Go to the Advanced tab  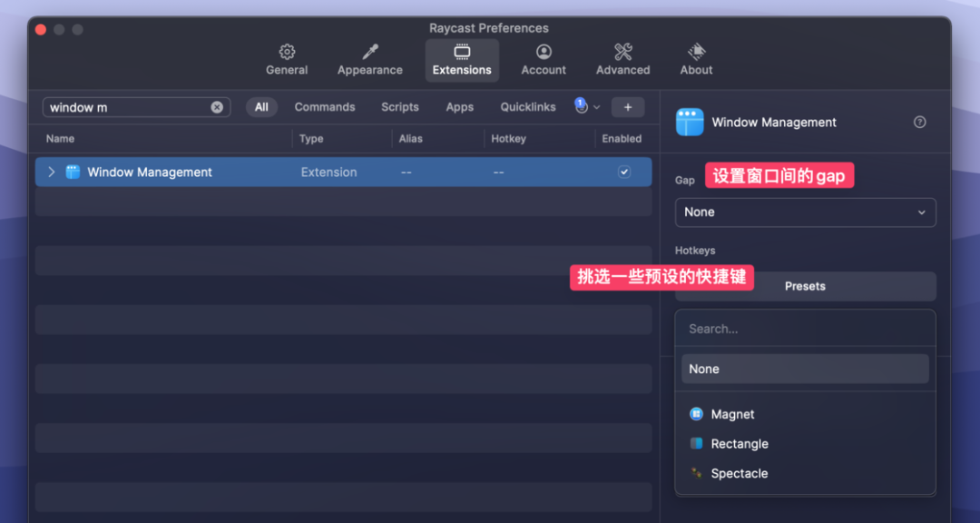click(622, 60)
